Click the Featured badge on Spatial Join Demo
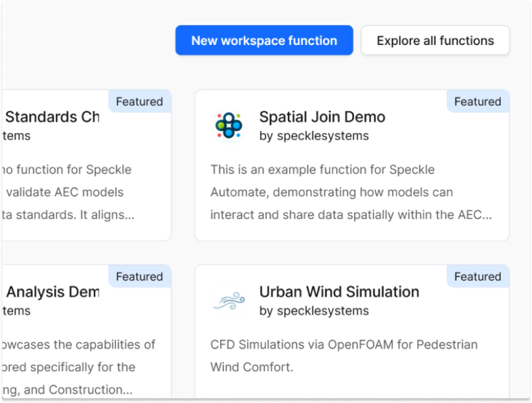 coord(478,101)
